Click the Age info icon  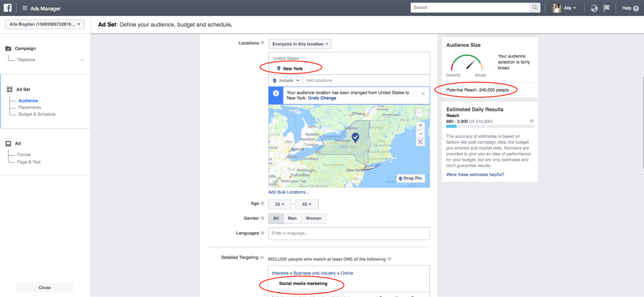tap(263, 203)
